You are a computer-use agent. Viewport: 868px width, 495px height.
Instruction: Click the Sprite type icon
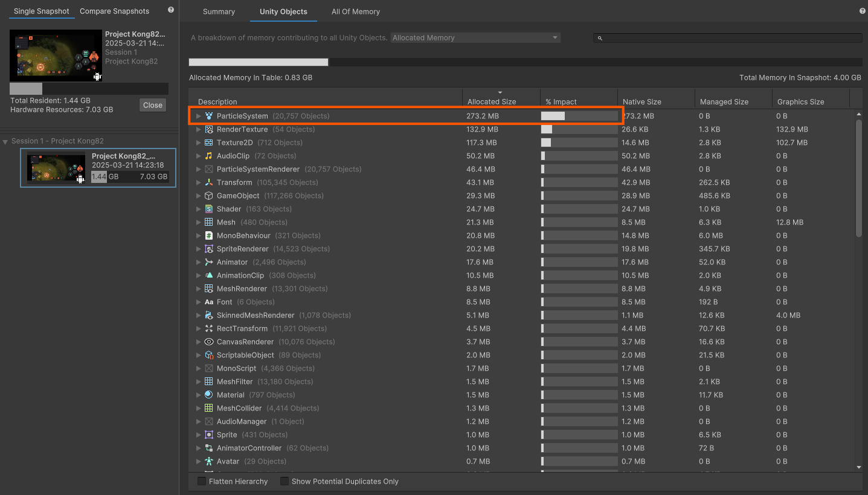[209, 435]
